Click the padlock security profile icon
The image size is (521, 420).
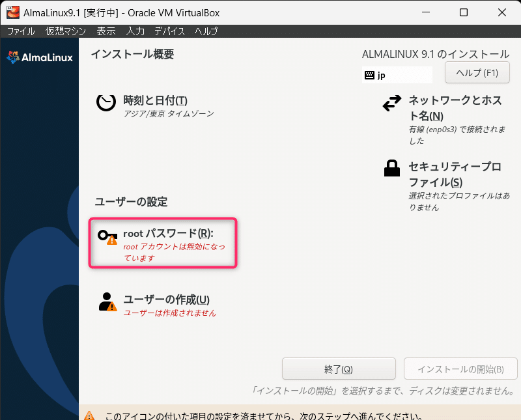[x=392, y=168]
